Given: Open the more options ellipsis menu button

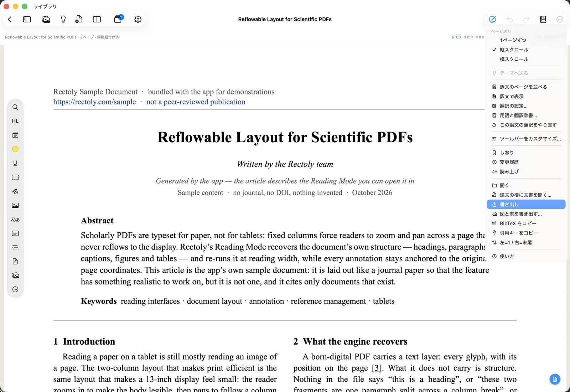Looking at the screenshot, I should pos(560,19).
